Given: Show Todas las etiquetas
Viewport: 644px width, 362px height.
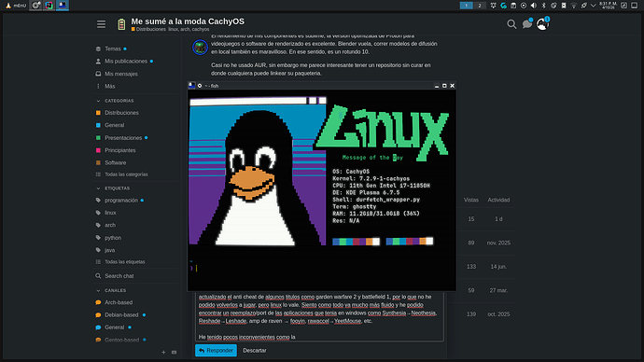Looking at the screenshot, I should (x=125, y=262).
